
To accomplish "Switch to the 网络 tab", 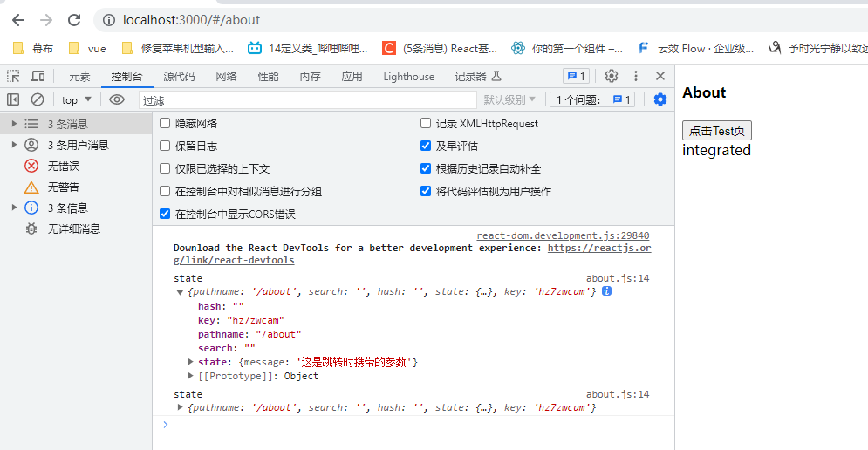I will (x=227, y=77).
